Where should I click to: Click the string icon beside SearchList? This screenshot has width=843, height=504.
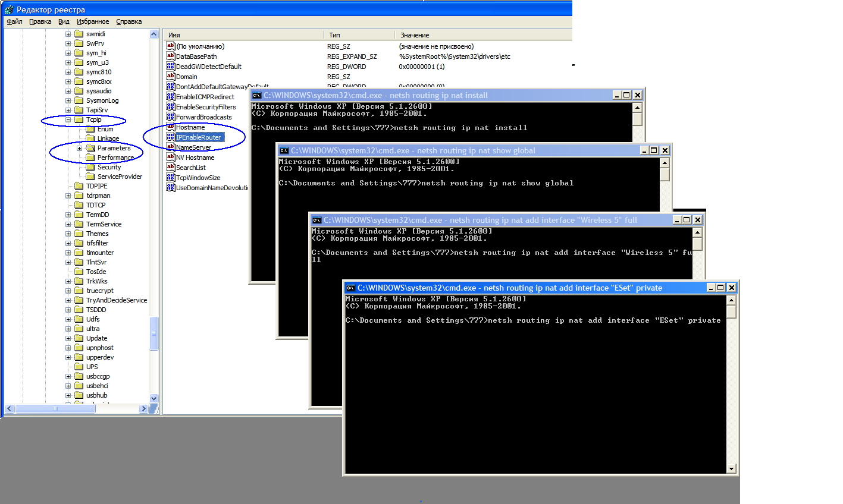(x=171, y=168)
